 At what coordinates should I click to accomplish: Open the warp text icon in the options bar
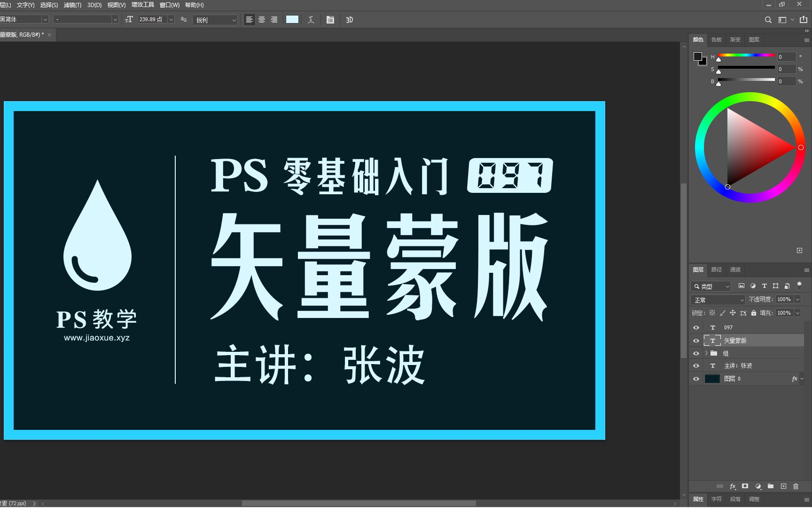point(311,19)
